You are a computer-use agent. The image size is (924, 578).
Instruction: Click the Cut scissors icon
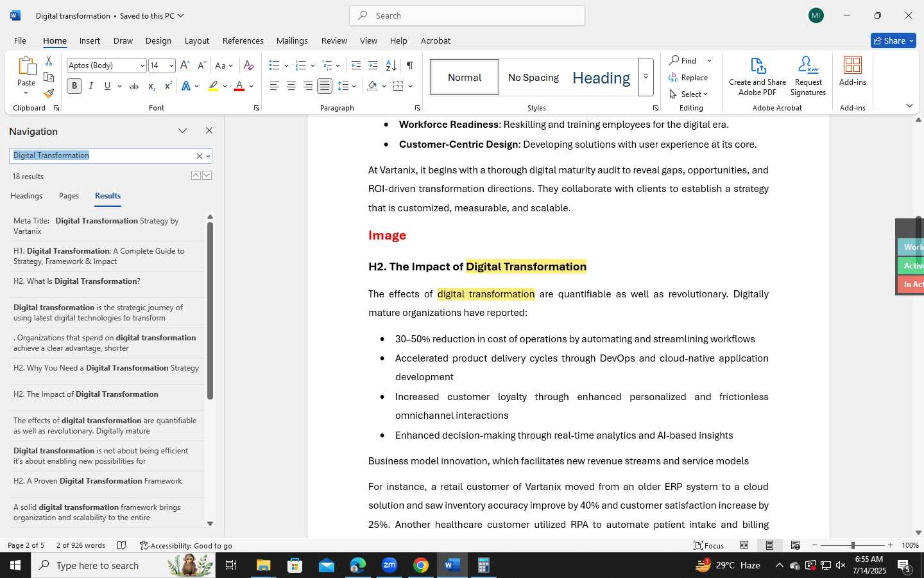[x=49, y=61]
